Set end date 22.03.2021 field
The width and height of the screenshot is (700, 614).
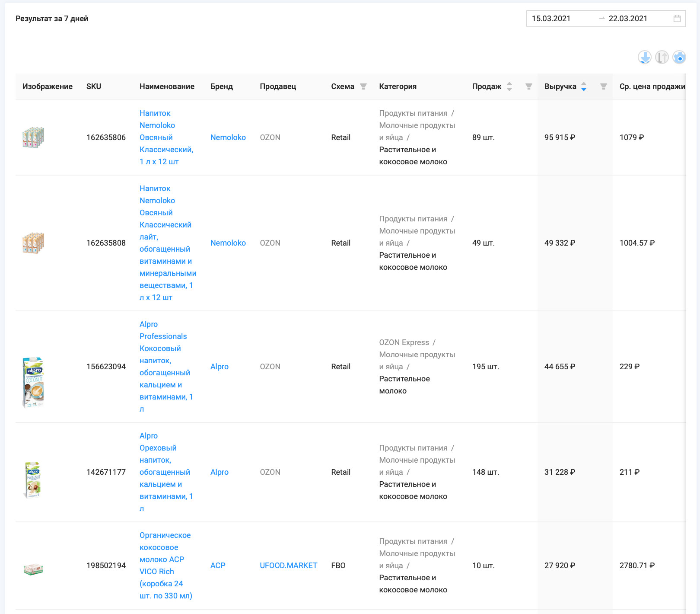point(628,19)
